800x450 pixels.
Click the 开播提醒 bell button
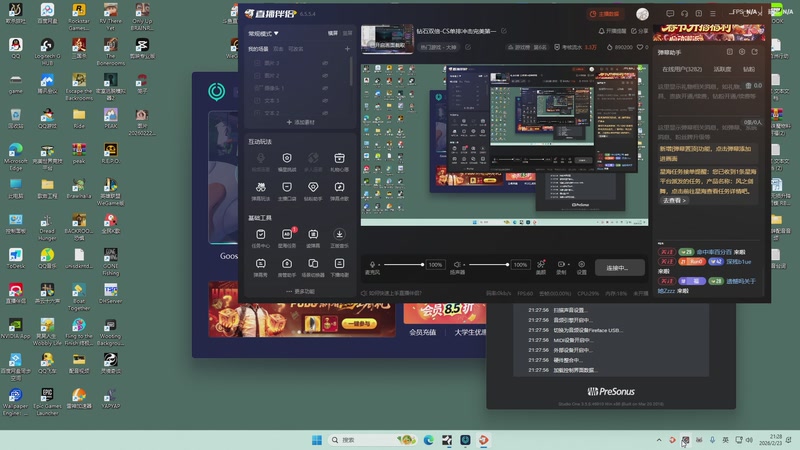[x=612, y=31]
